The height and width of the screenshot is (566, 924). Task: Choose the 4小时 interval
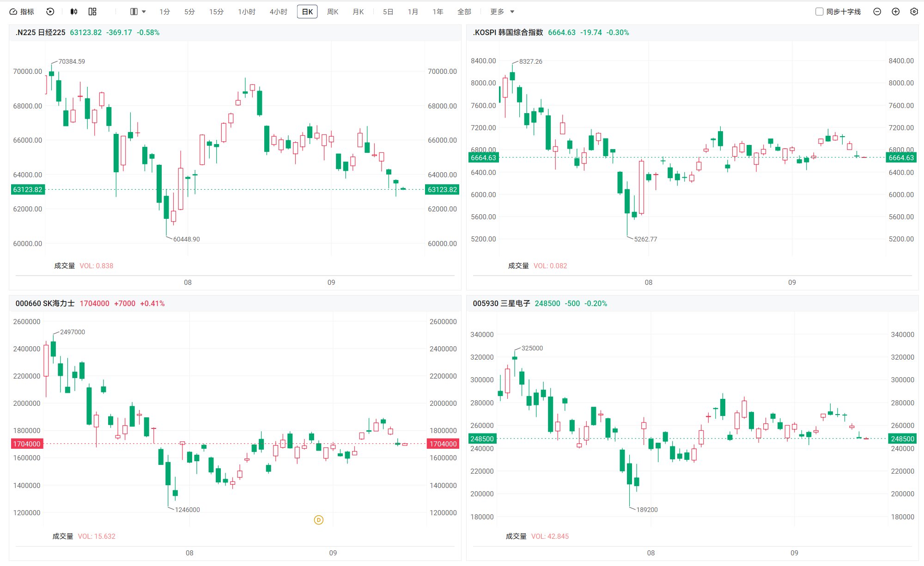(278, 12)
